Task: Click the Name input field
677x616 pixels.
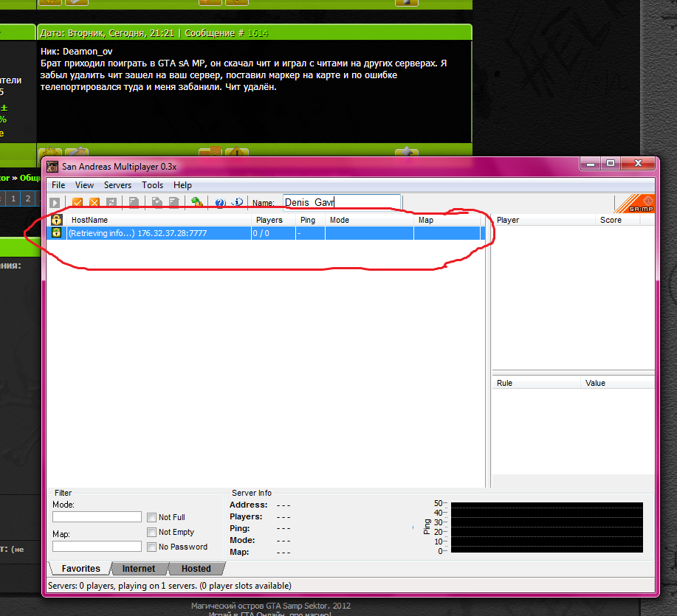Action: [342, 202]
